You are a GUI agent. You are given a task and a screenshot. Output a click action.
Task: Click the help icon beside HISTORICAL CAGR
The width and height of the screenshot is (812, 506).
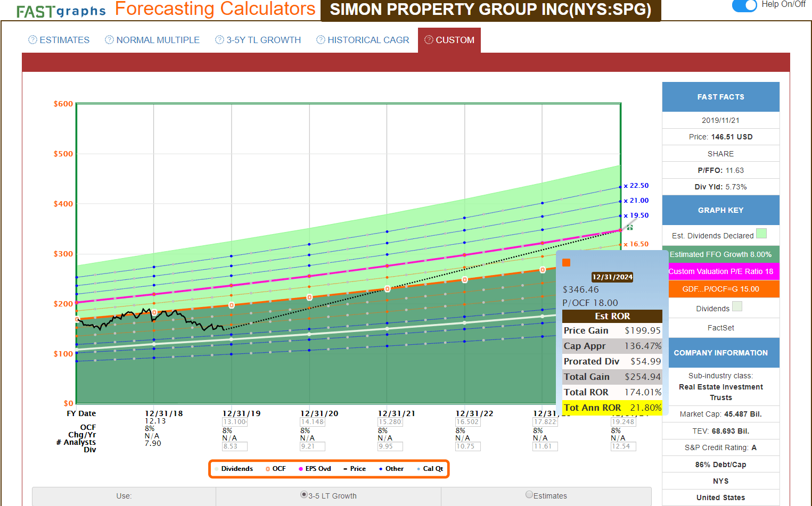pos(321,40)
